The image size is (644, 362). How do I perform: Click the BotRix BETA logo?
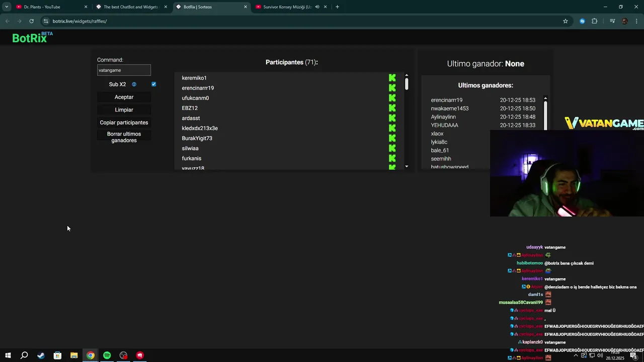32,38
